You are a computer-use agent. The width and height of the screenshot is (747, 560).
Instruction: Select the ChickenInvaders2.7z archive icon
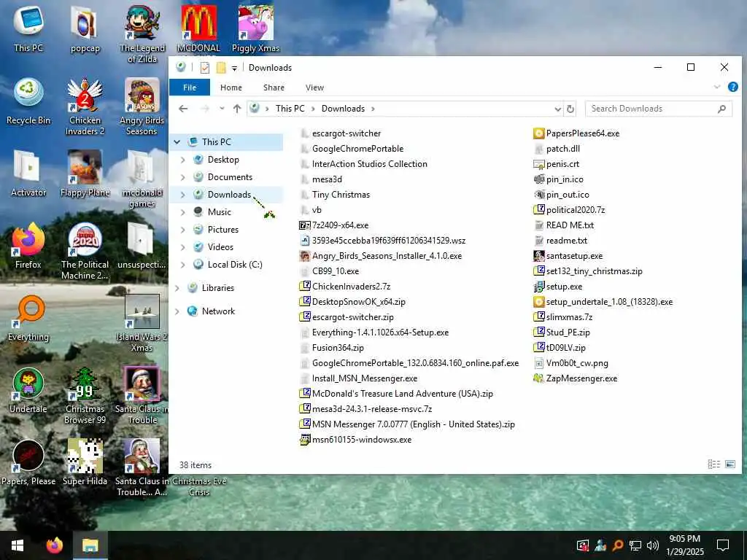coord(304,286)
